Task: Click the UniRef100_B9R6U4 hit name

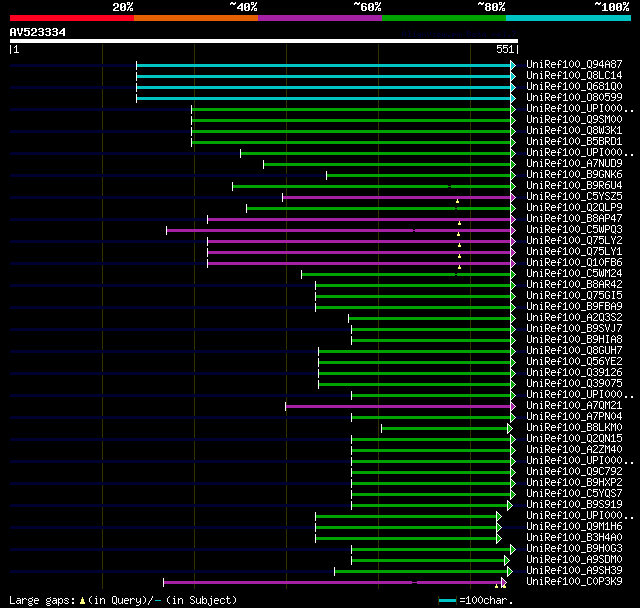Action: [574, 185]
